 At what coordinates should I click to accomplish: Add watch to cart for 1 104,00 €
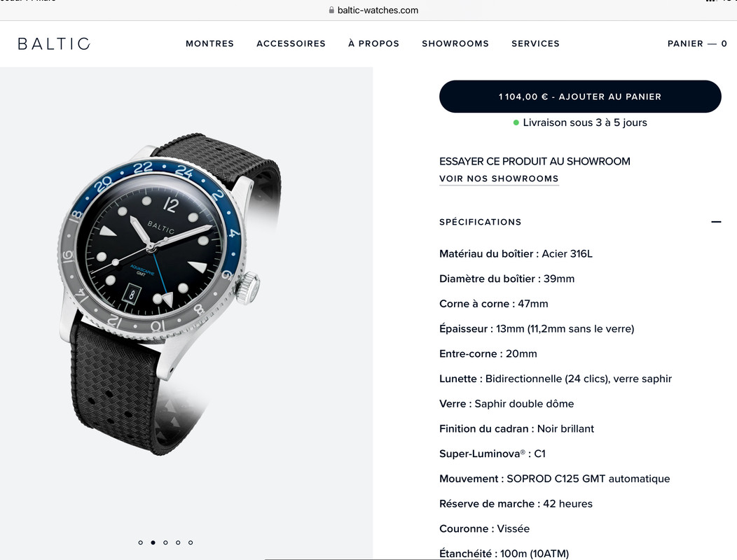point(580,97)
